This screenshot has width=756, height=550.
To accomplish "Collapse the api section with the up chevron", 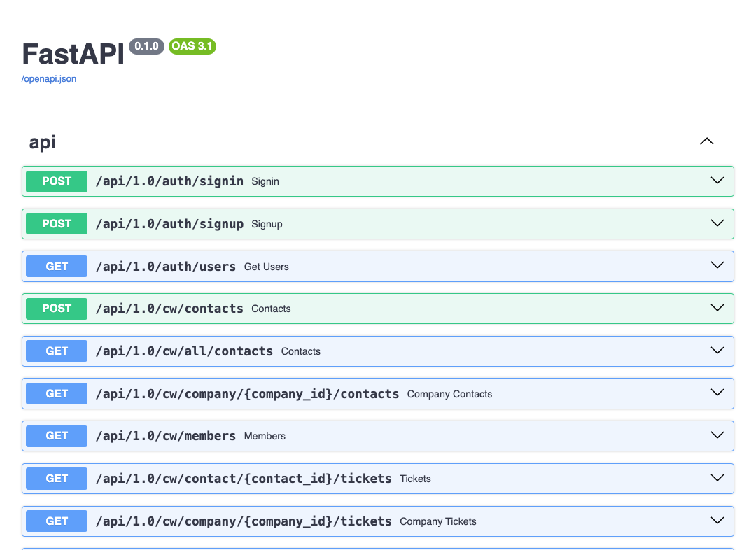I will [x=706, y=141].
